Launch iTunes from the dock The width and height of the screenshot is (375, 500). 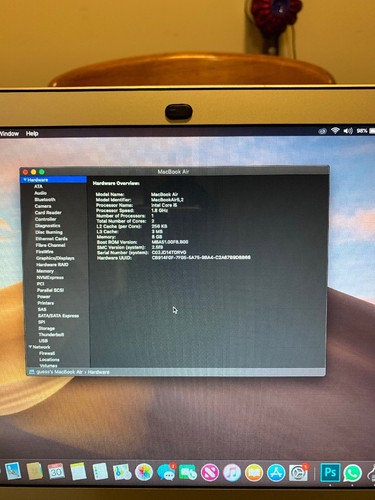pyautogui.click(x=232, y=473)
